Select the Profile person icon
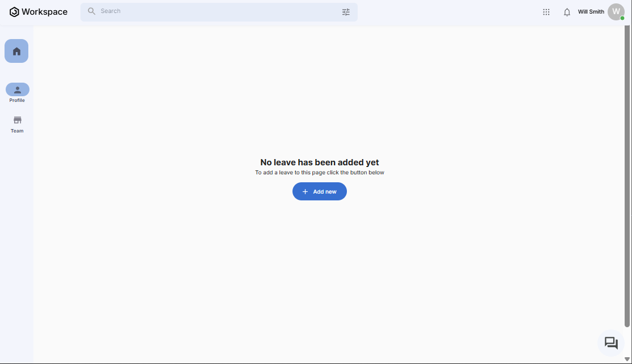This screenshot has width=632, height=364. pos(17,89)
